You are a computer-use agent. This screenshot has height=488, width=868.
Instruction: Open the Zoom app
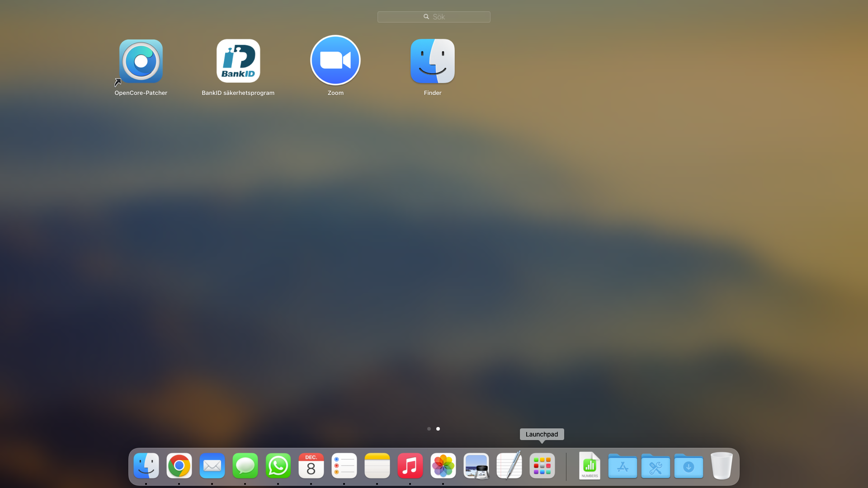point(335,61)
